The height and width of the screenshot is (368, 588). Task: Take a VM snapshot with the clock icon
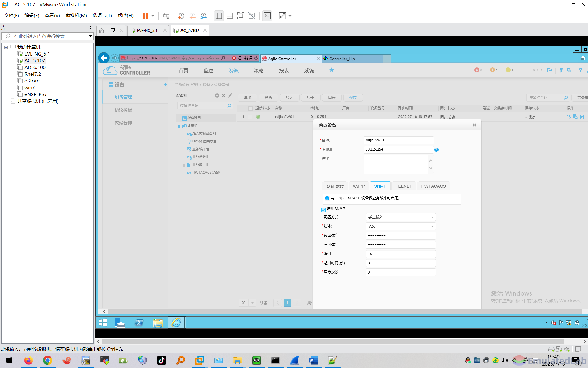point(181,16)
